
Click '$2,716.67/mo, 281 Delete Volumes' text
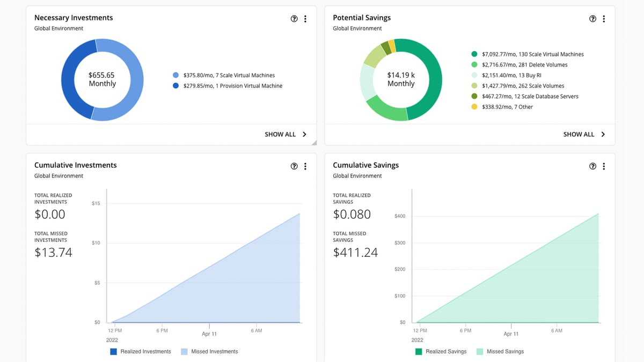525,65
